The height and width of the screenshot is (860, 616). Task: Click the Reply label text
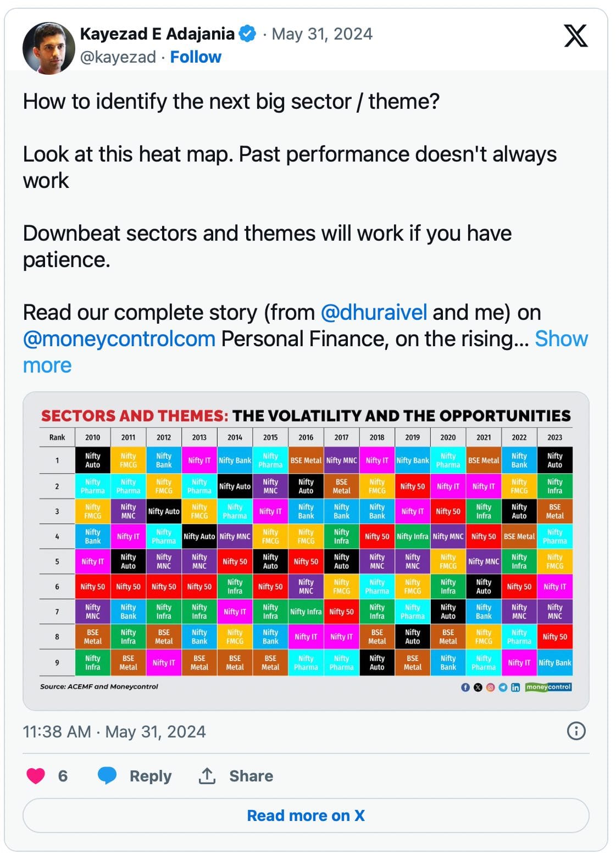click(151, 776)
